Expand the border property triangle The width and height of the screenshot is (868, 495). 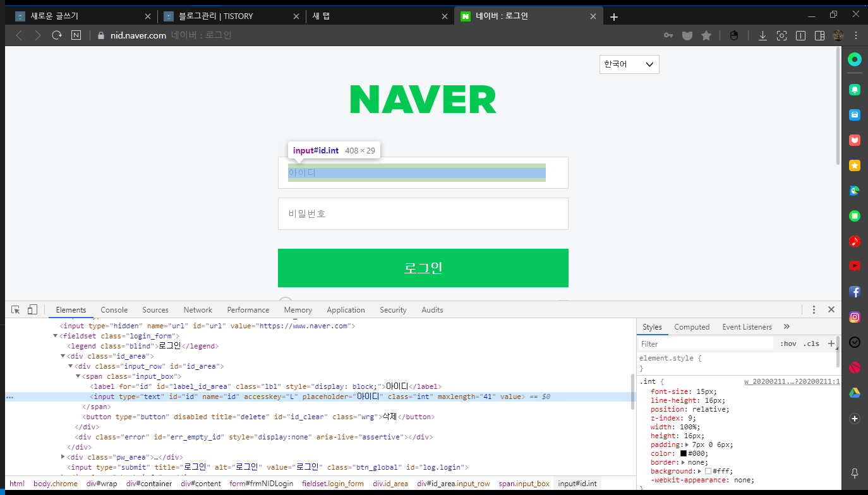(x=682, y=463)
